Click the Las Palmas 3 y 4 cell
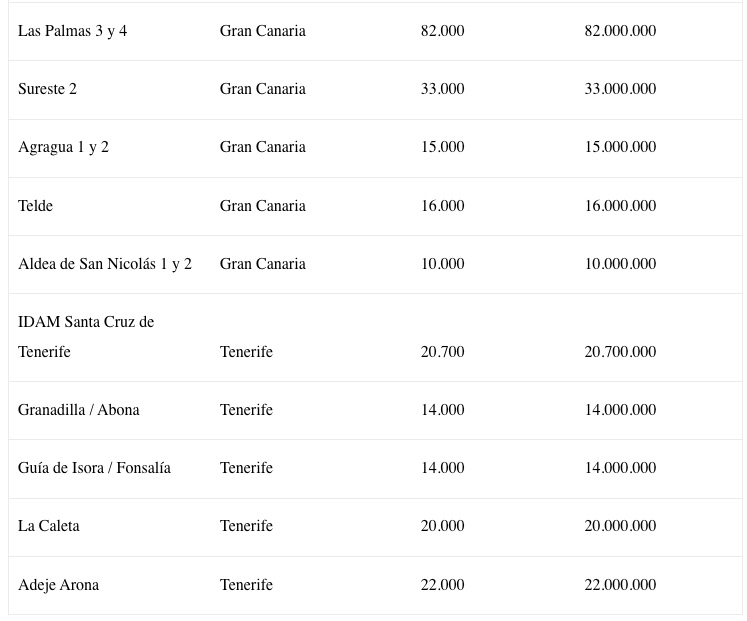Screen dimensions: 747x621 pyautogui.click(x=72, y=31)
